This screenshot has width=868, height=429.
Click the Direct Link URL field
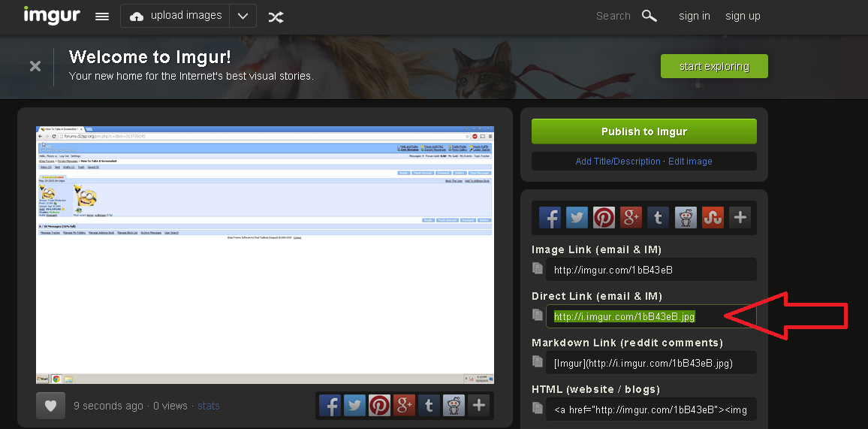click(x=651, y=316)
